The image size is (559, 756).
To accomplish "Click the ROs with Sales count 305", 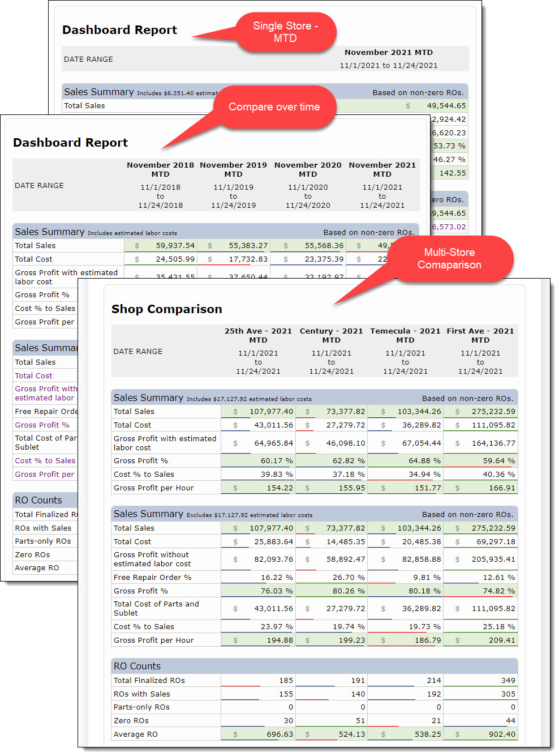I will pos(508,694).
